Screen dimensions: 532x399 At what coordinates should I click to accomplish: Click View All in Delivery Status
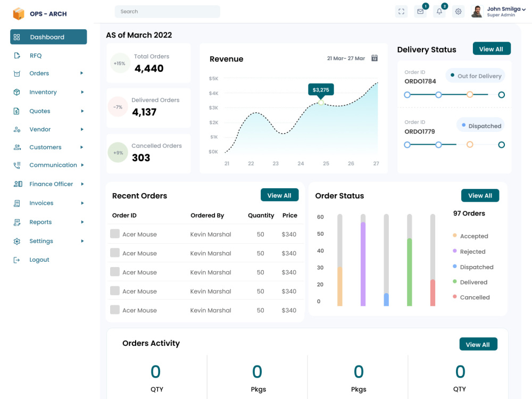point(491,49)
